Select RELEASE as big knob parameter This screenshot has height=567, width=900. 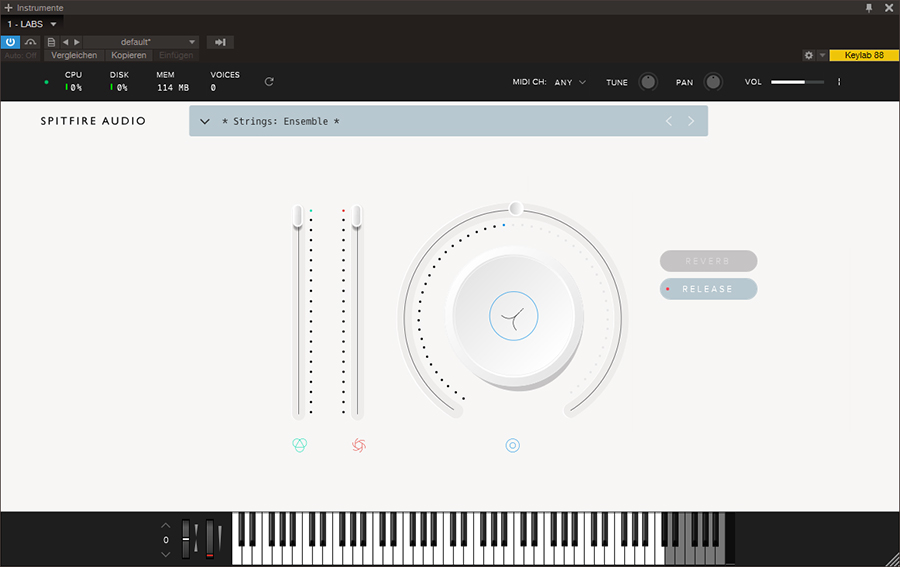coord(708,289)
